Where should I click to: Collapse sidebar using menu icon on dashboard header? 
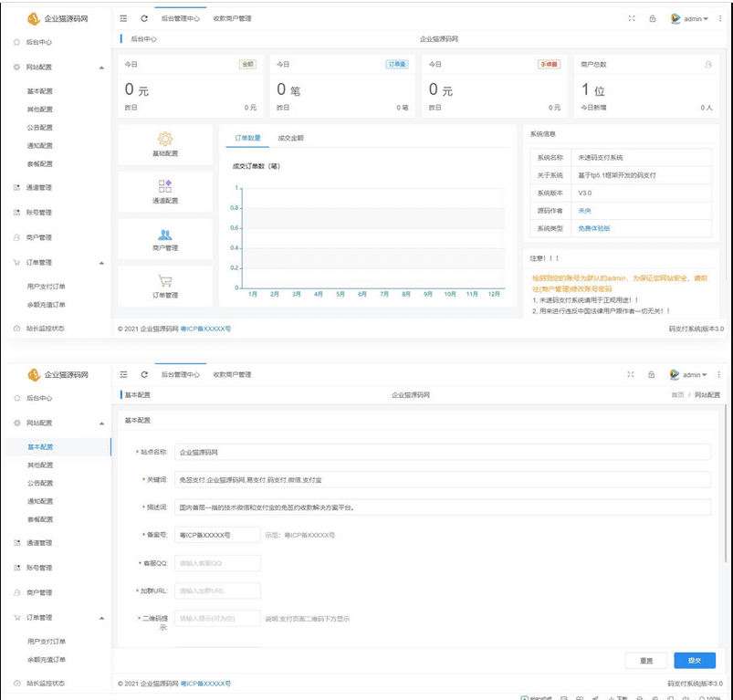(x=123, y=18)
